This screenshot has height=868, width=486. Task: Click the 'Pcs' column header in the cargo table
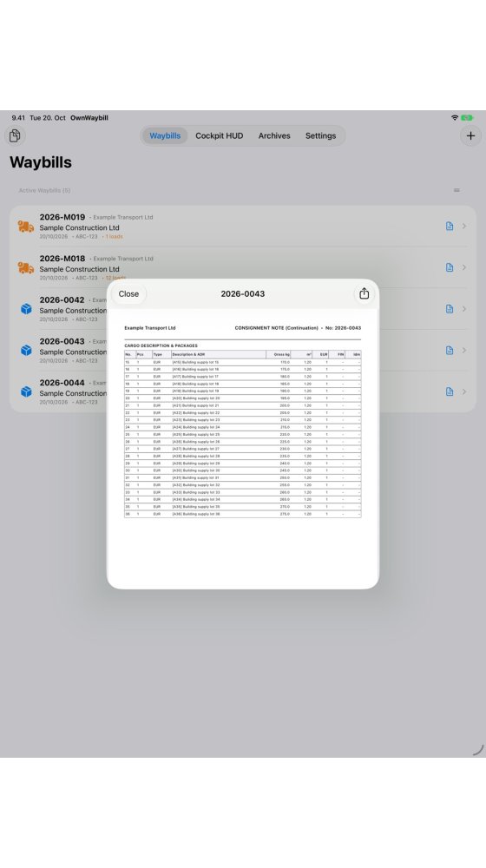click(x=141, y=354)
